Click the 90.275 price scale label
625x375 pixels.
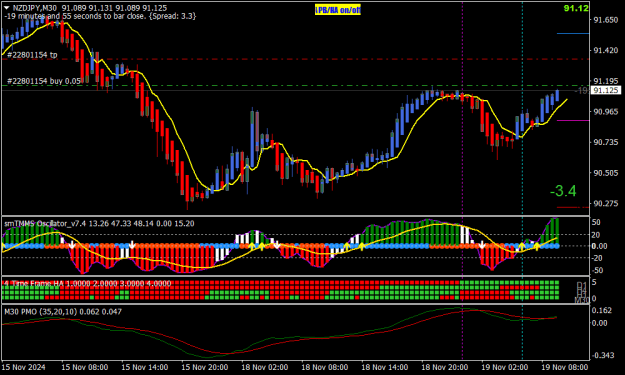point(605,204)
